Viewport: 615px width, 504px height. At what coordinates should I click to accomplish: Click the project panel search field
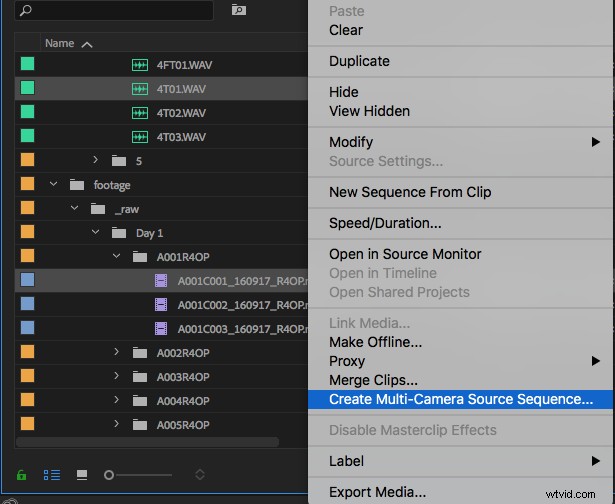114,10
